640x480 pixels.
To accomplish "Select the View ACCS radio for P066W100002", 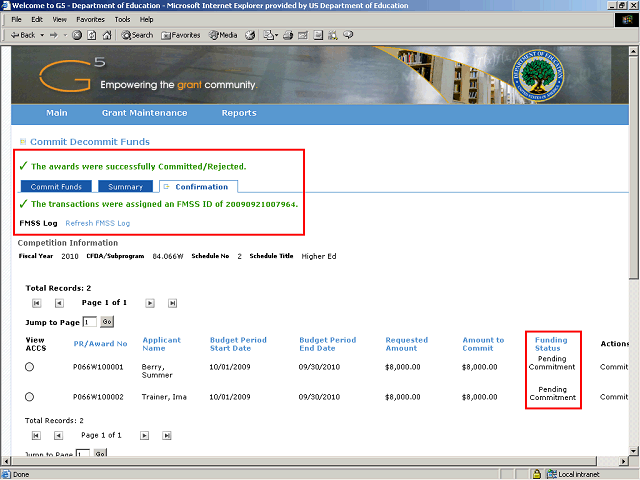I will coord(29,397).
